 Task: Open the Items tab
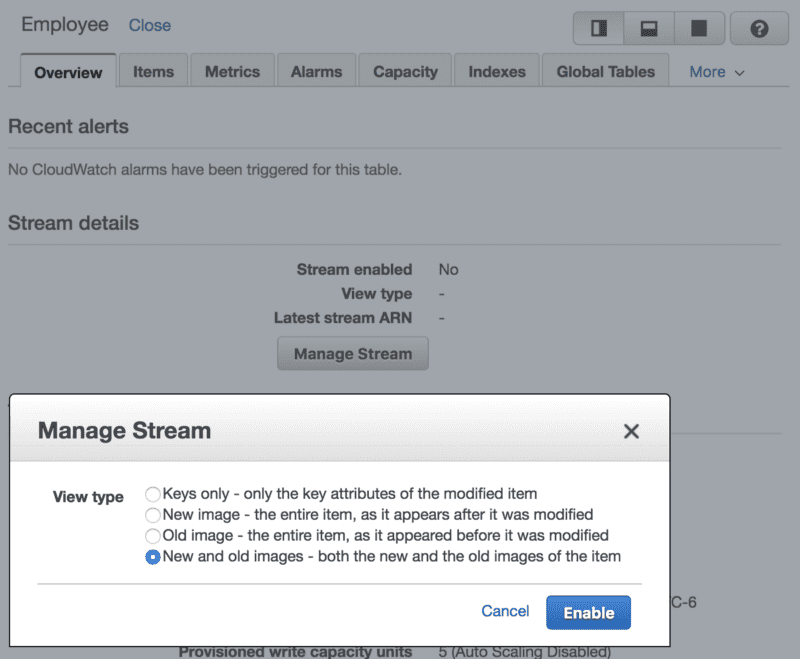tap(153, 72)
